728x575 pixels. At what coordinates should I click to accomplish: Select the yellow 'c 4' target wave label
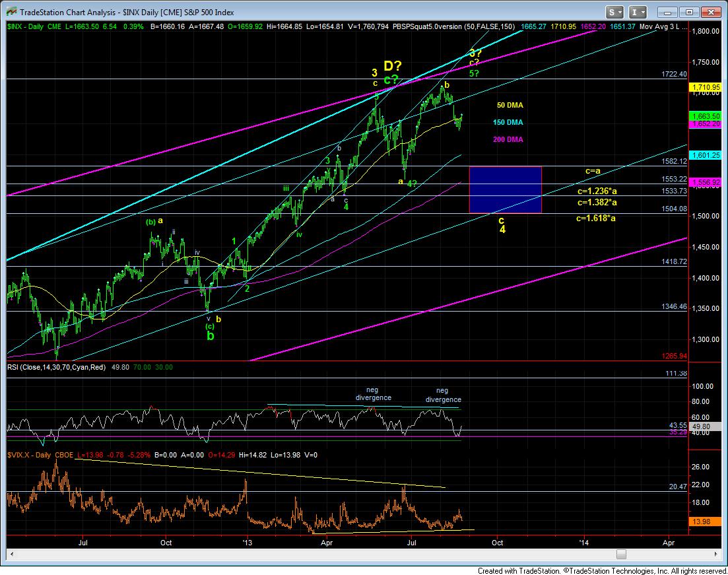coord(502,225)
